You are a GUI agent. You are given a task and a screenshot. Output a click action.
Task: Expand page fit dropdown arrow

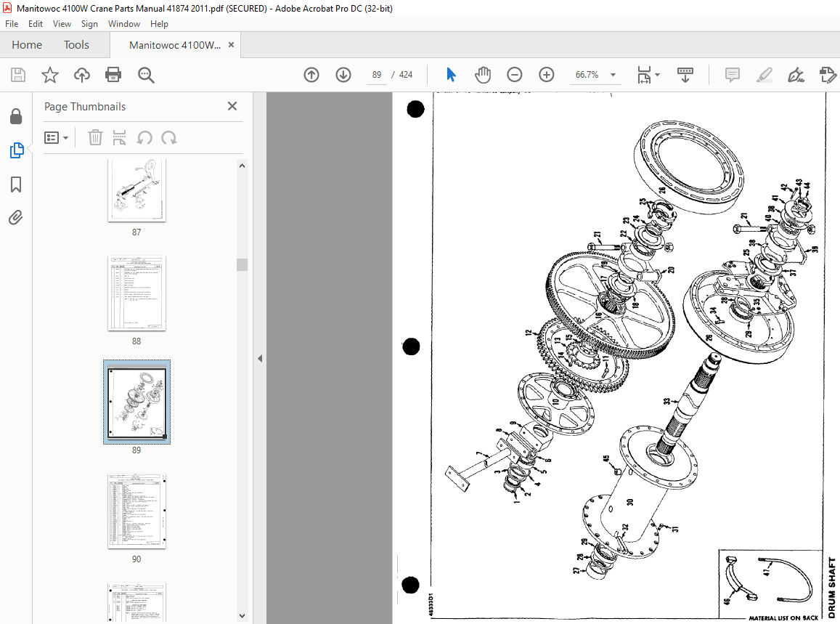(657, 75)
